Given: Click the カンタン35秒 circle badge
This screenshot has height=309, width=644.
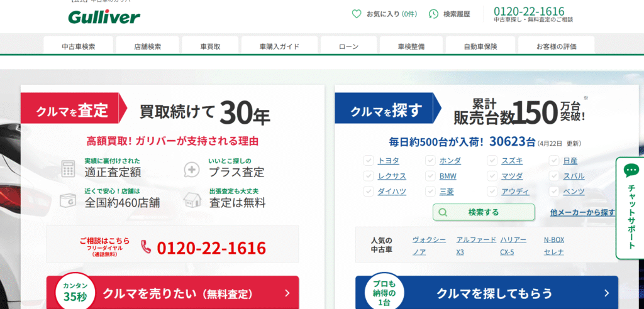Looking at the screenshot, I should (x=75, y=291).
